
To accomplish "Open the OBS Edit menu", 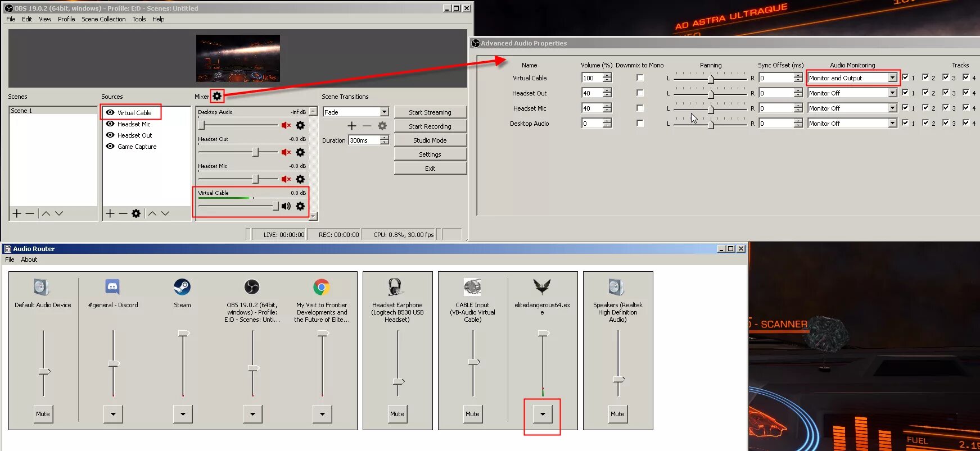I will point(27,19).
